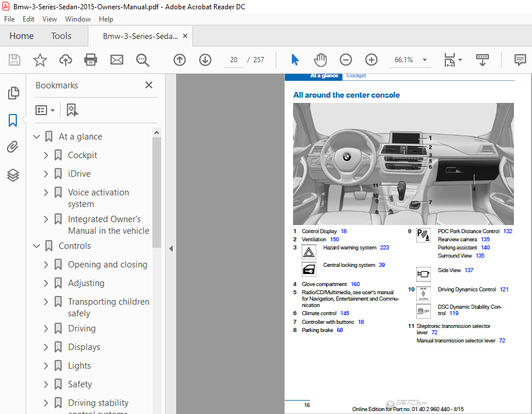Collapse navigation pane with the side arrow
This screenshot has width=532, height=414.
tap(171, 249)
